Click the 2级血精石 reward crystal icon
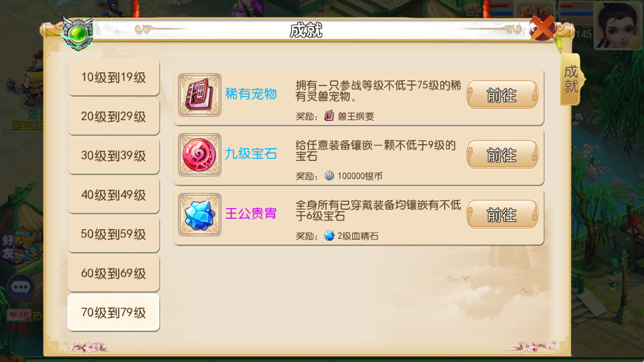The width and height of the screenshot is (644, 362). pos(329,236)
